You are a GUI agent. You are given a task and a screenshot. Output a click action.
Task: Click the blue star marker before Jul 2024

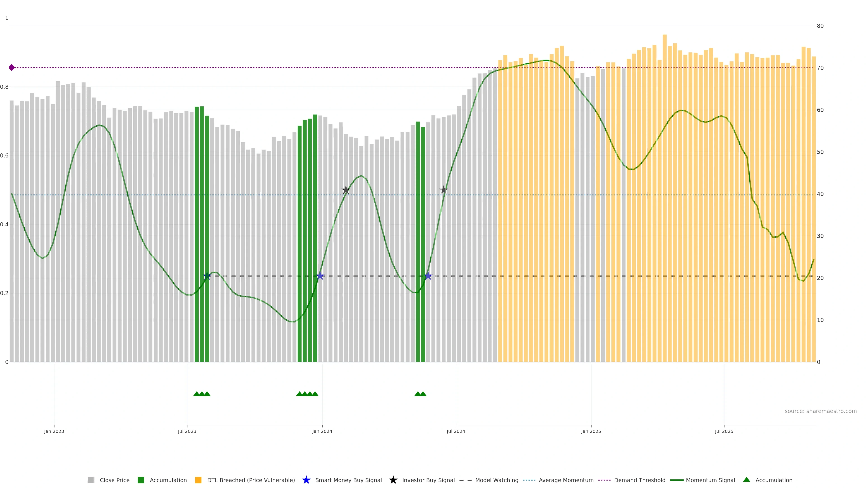tap(428, 276)
